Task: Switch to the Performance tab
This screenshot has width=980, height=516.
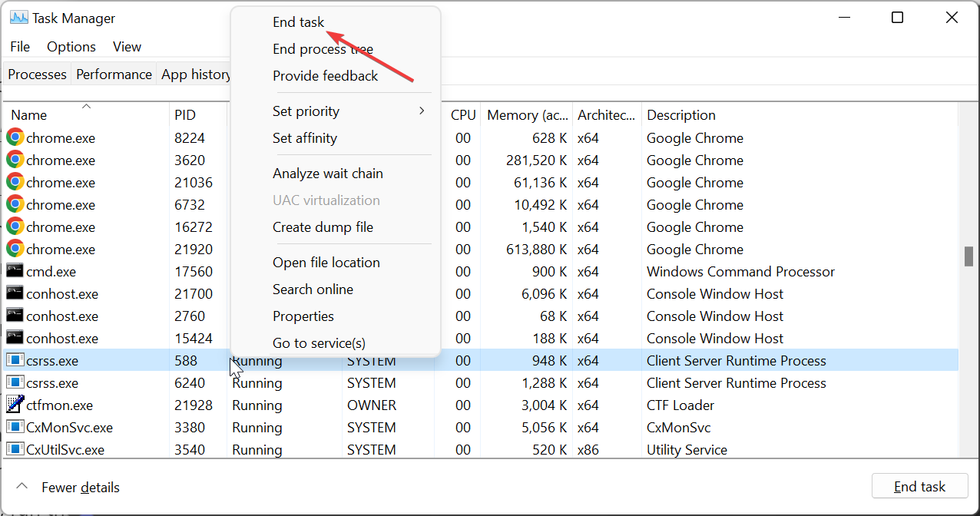Action: coord(114,74)
